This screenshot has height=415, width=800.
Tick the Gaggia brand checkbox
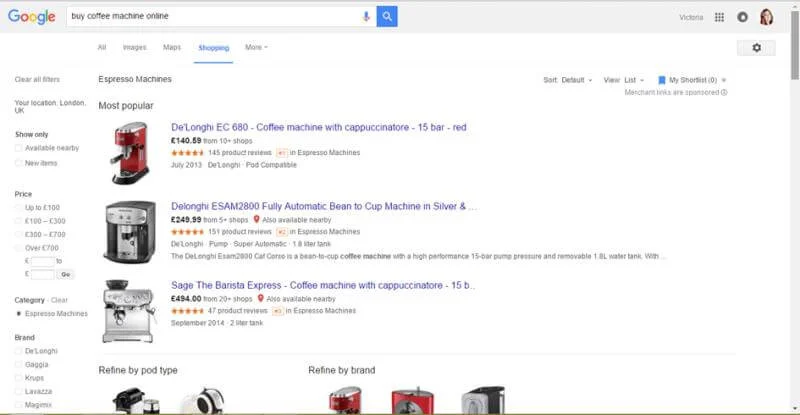pos(19,364)
